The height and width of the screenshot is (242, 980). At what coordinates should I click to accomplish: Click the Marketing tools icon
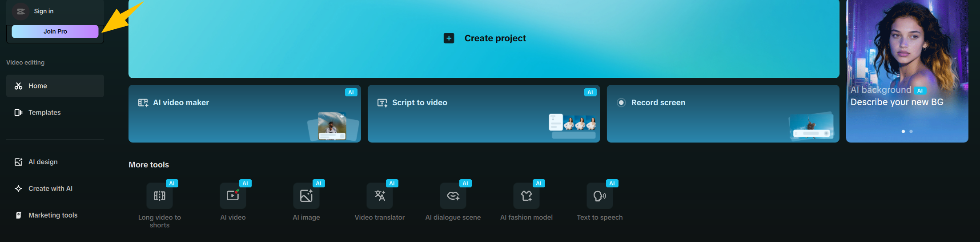(x=18, y=215)
